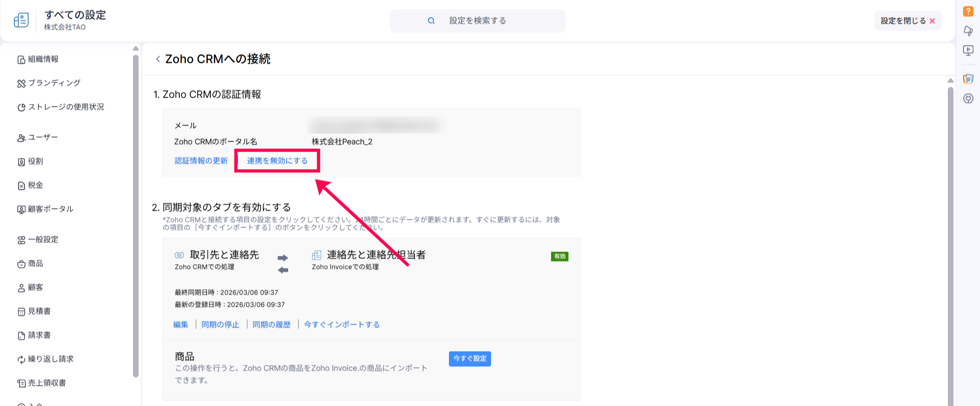980x406 pixels.
Task: Click 認証情報の更新 link
Action: (201, 161)
